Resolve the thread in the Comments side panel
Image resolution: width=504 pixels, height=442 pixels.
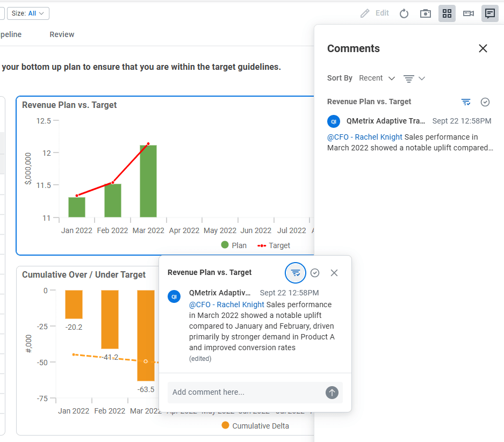pos(485,102)
